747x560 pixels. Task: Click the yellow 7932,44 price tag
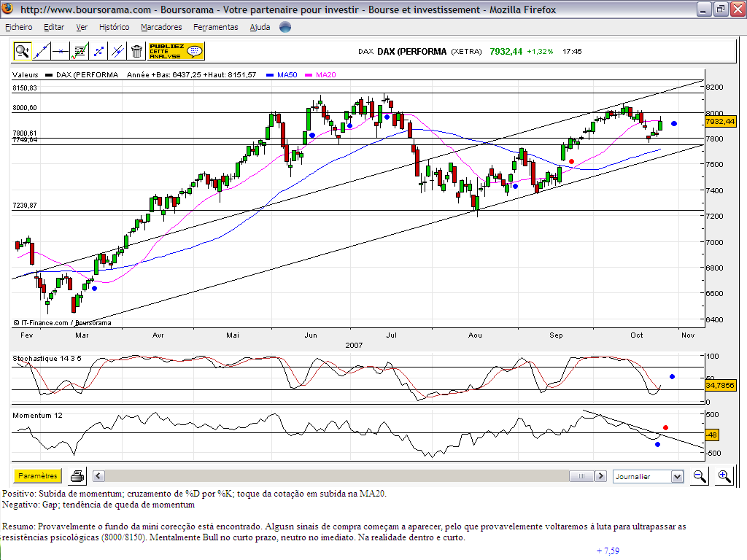click(720, 122)
